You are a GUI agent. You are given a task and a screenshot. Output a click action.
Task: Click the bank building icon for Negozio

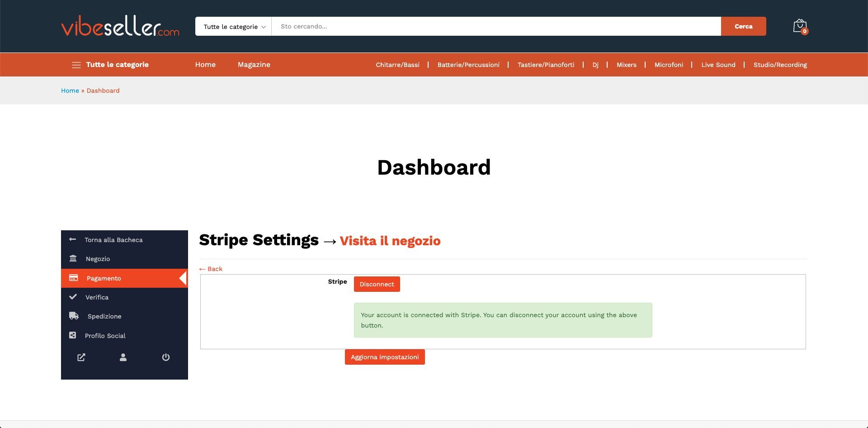(x=73, y=258)
